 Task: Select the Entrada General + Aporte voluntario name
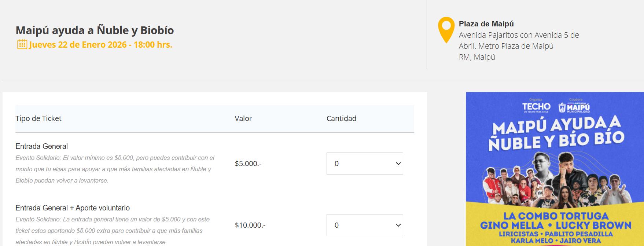pyautogui.click(x=73, y=208)
